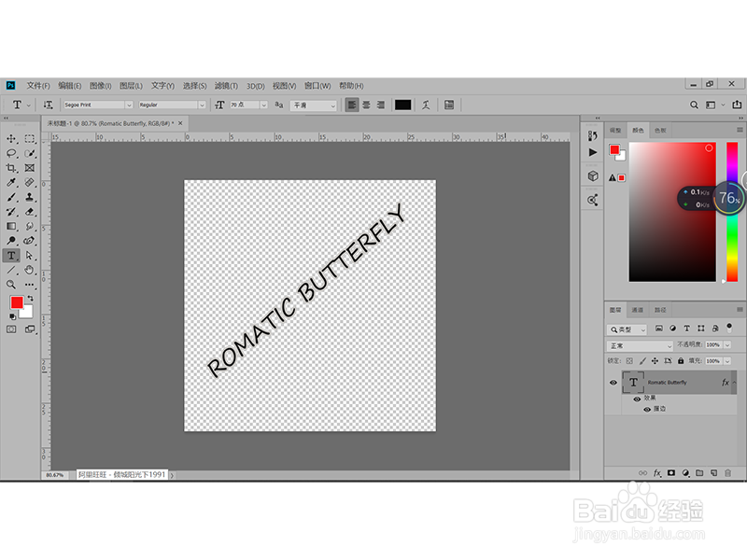This screenshot has height=560, width=747.
Task: Lock all layer attributes with padlock
Action: click(681, 361)
